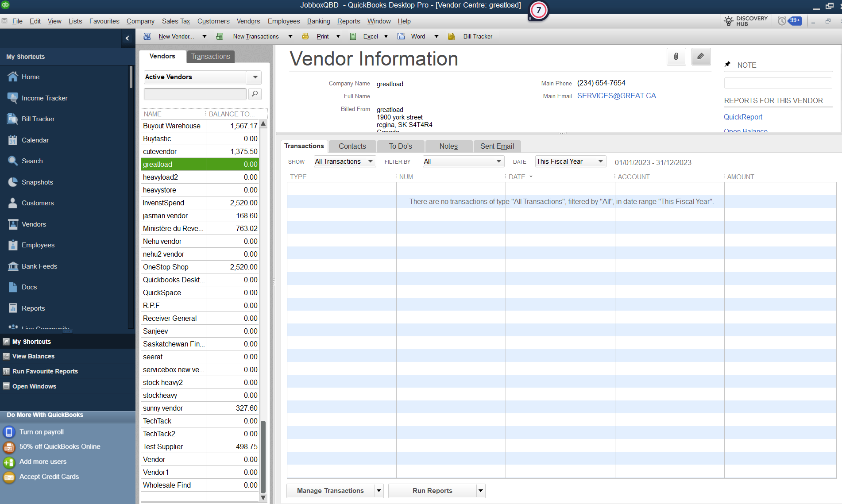Select the Buyout Warehouse vendor row
This screenshot has height=504, width=842.
coord(200,126)
